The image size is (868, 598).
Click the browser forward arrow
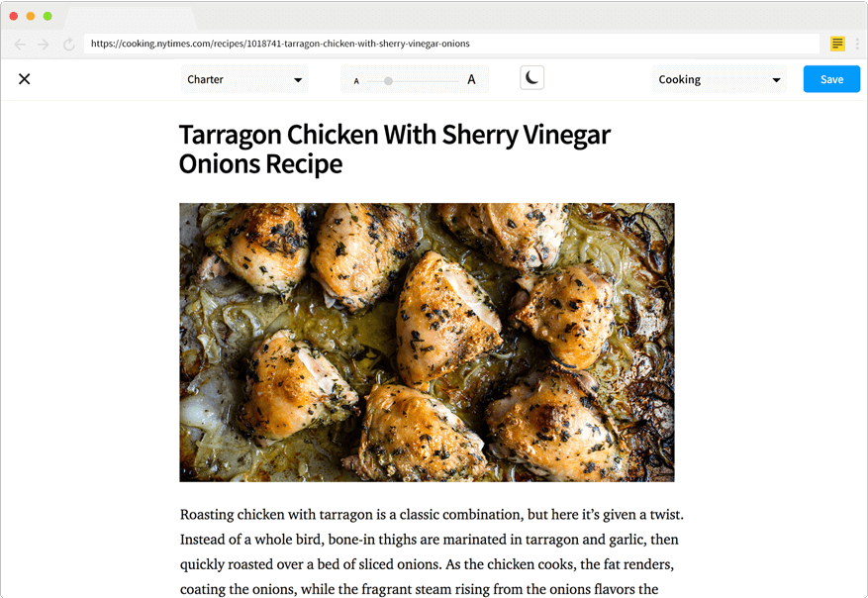[44, 45]
